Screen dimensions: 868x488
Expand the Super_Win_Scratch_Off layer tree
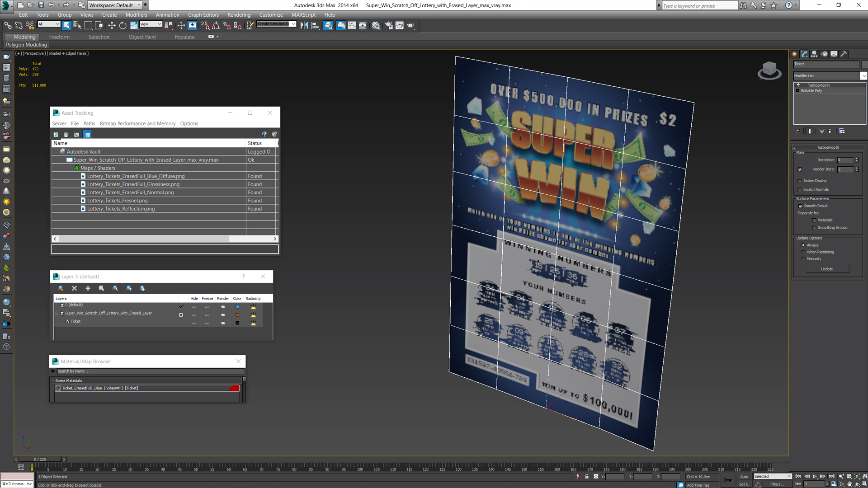coord(56,313)
